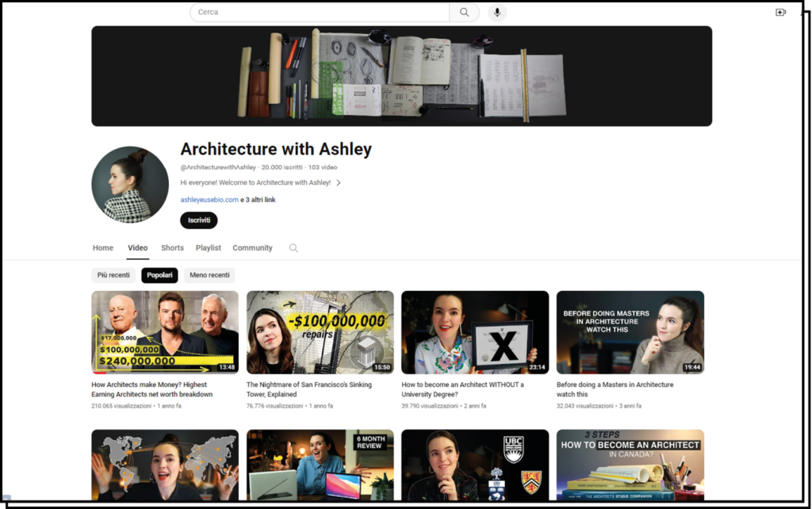Open San Francisco Sinking Tower video thumbnail
Viewport: 812px width, 509px height.
[320, 332]
